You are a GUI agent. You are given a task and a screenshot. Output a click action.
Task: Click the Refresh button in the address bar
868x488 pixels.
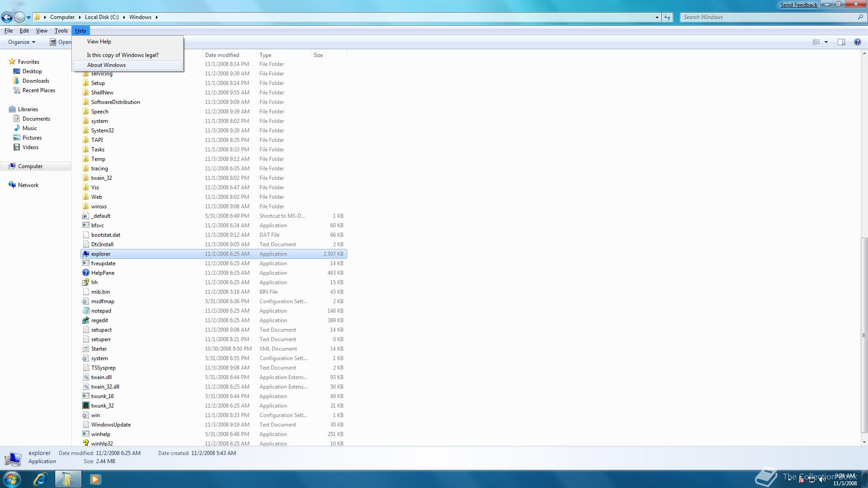tap(667, 17)
